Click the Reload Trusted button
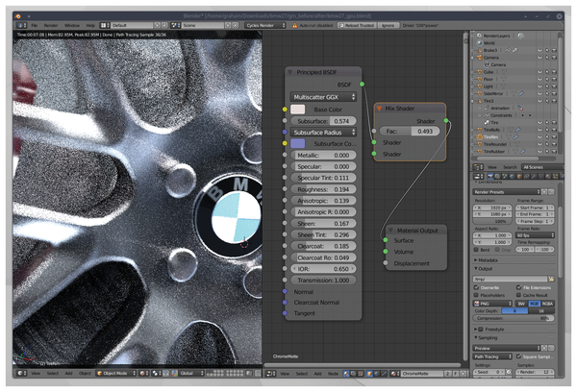This screenshot has width=577, height=392. (356, 25)
